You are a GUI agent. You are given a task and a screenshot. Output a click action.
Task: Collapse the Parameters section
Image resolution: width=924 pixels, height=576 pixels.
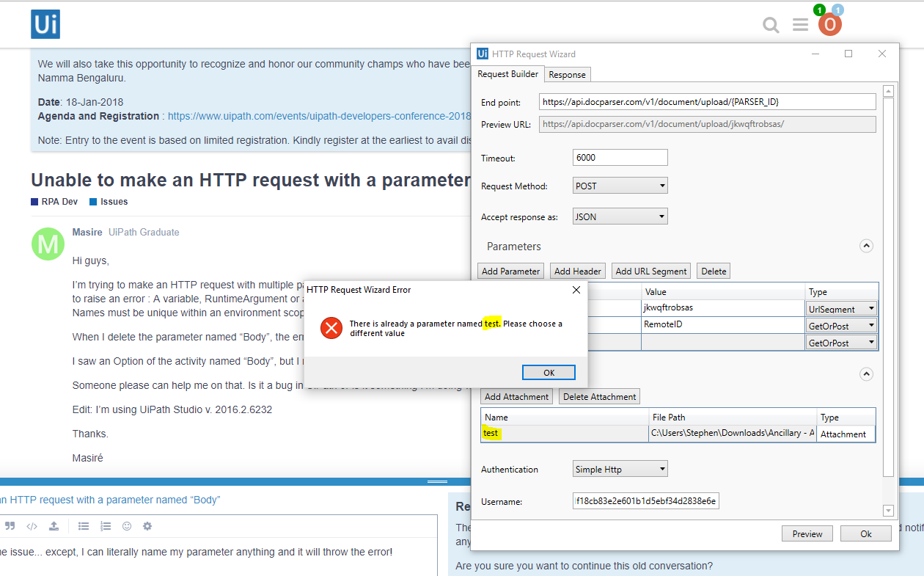[x=866, y=246]
